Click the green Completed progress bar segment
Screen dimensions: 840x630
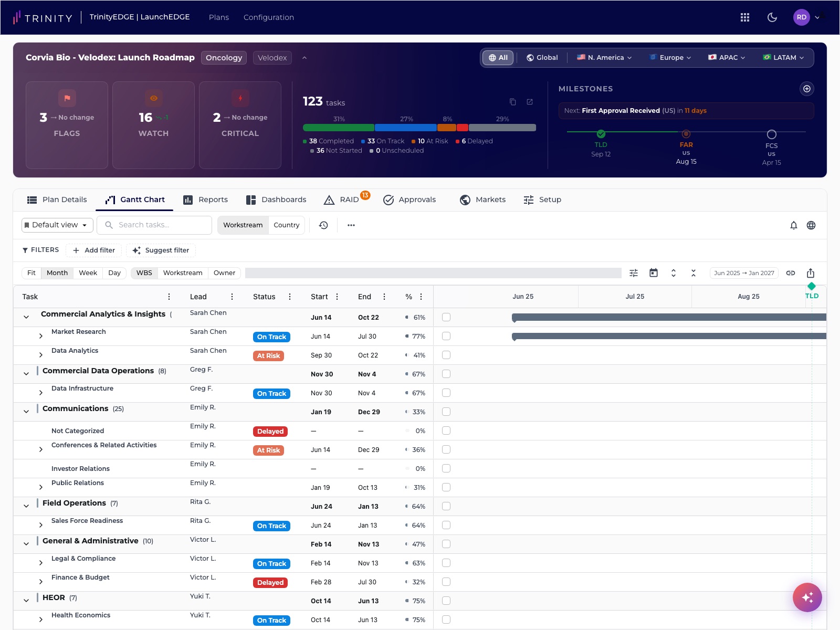[x=339, y=128]
